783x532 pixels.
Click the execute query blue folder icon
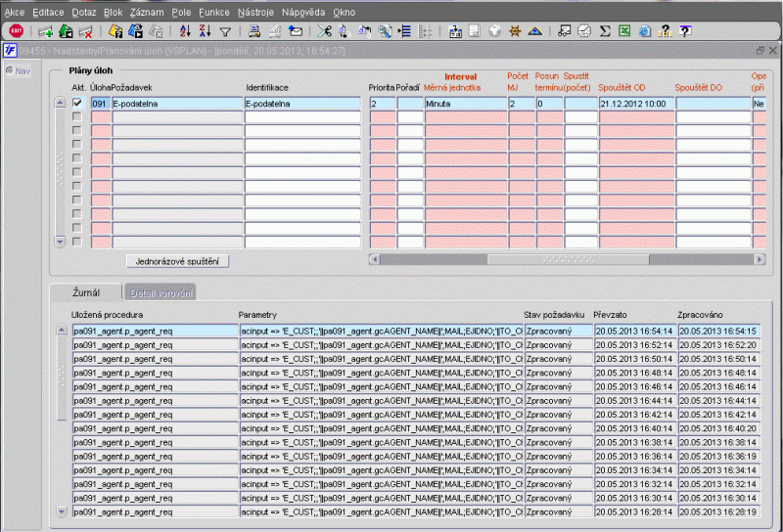pyautogui.click(x=135, y=31)
